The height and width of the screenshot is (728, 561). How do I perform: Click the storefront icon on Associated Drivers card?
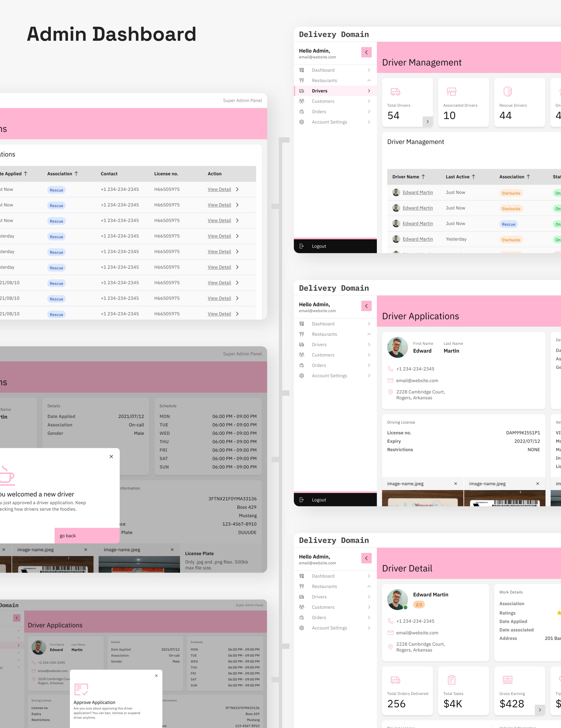451,91
